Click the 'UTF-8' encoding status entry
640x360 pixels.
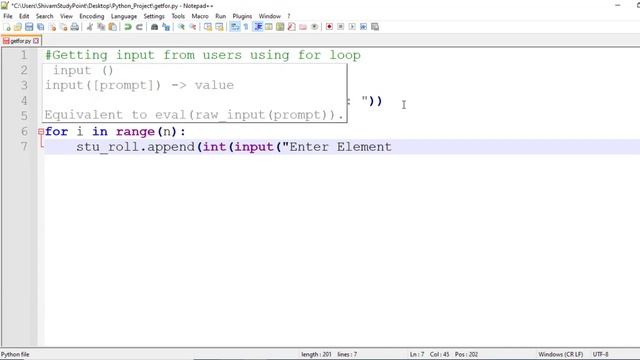[x=600, y=354]
